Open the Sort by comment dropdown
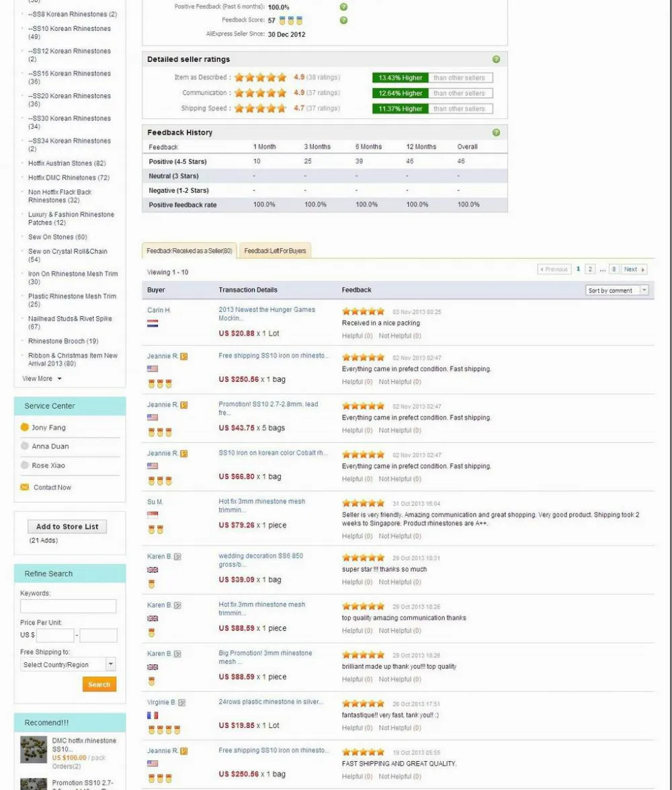672x790 pixels. pos(617,290)
